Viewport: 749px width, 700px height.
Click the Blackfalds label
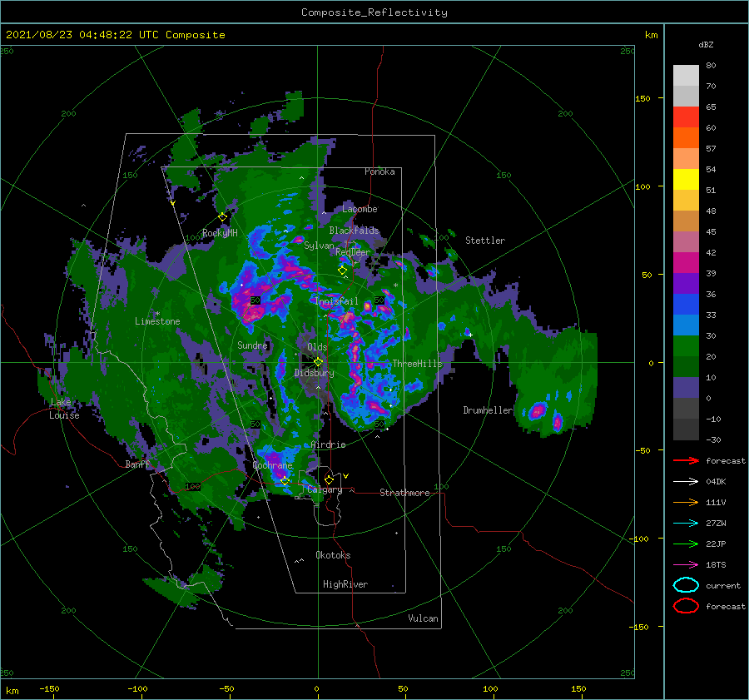point(354,231)
